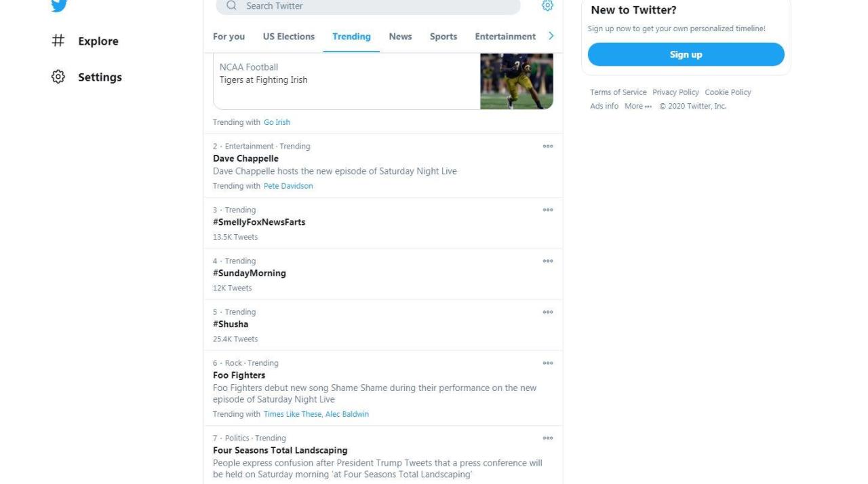Open more options for #Shusha trend
The image size is (868, 484).
(x=548, y=312)
